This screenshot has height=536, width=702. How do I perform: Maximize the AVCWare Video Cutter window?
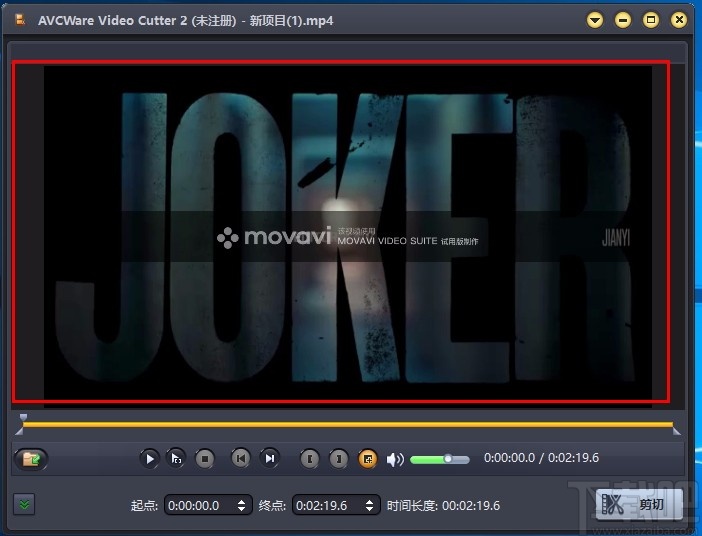click(651, 20)
